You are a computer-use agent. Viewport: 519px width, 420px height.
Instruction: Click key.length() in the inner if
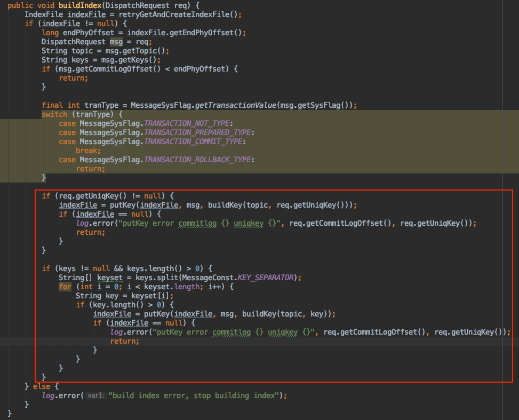point(118,305)
